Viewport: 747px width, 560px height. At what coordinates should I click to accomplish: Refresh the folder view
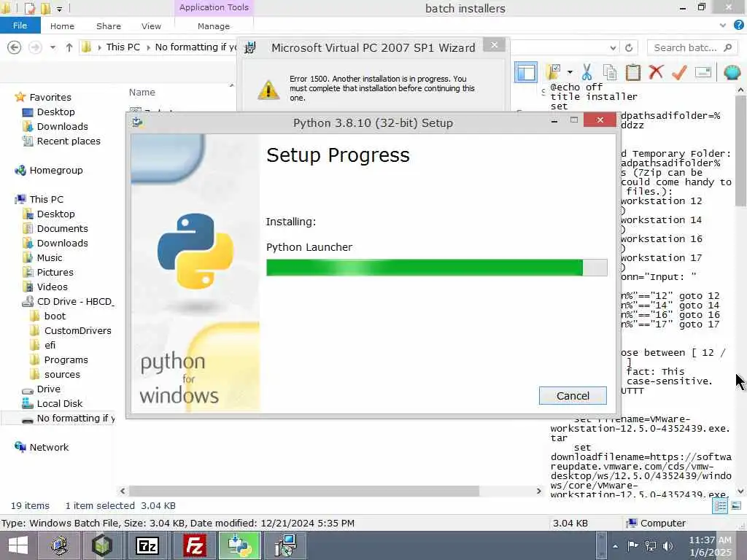629,47
